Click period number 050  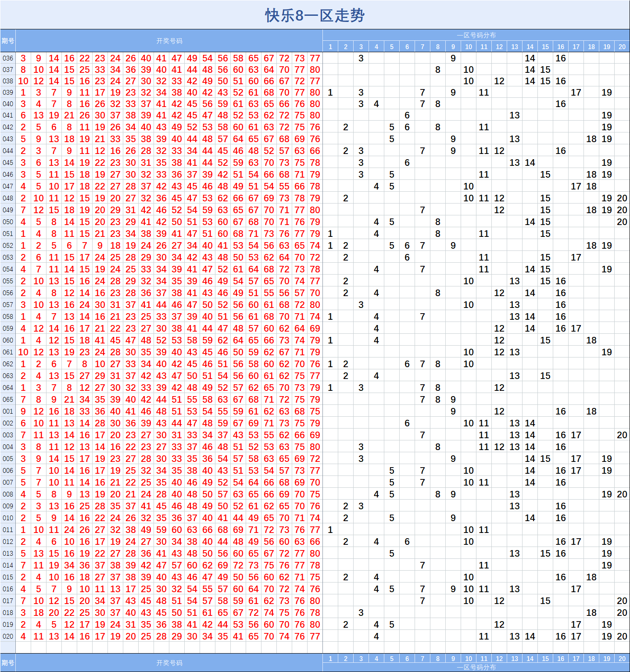(8, 222)
